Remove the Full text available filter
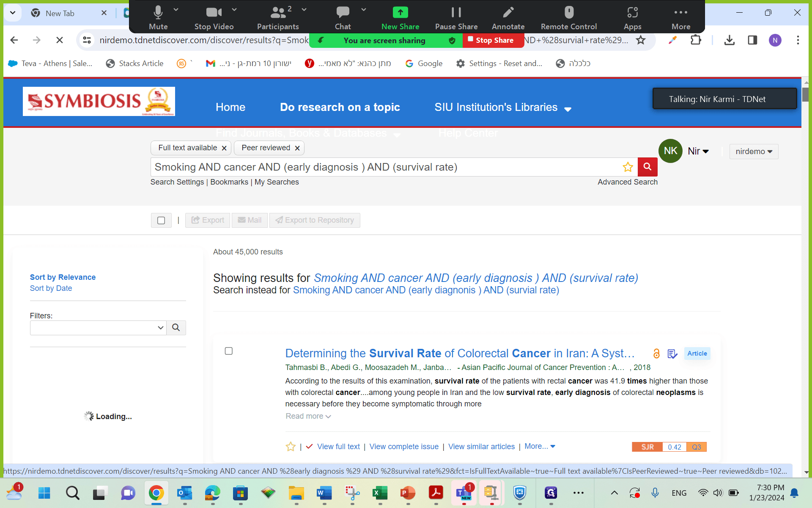Viewport: 812px width, 508px height. pos(224,148)
